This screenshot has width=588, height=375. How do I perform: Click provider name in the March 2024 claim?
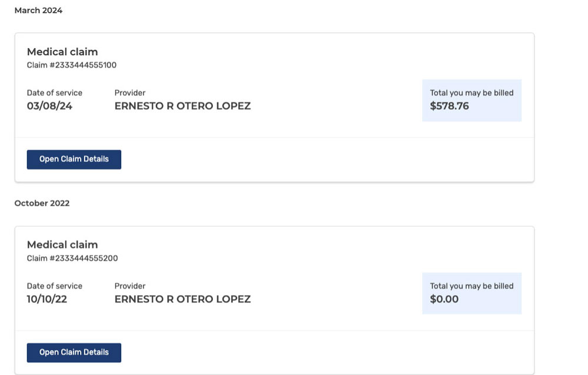pyautogui.click(x=183, y=106)
